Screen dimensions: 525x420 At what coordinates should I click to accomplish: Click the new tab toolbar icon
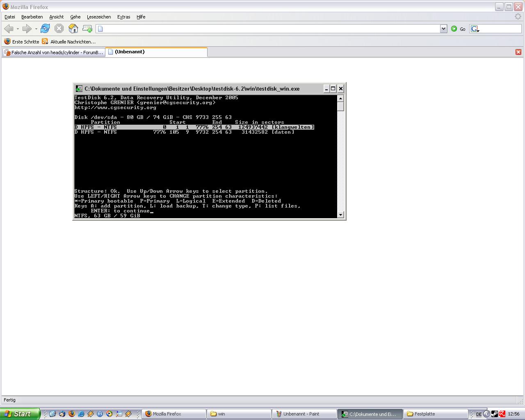[x=87, y=28]
